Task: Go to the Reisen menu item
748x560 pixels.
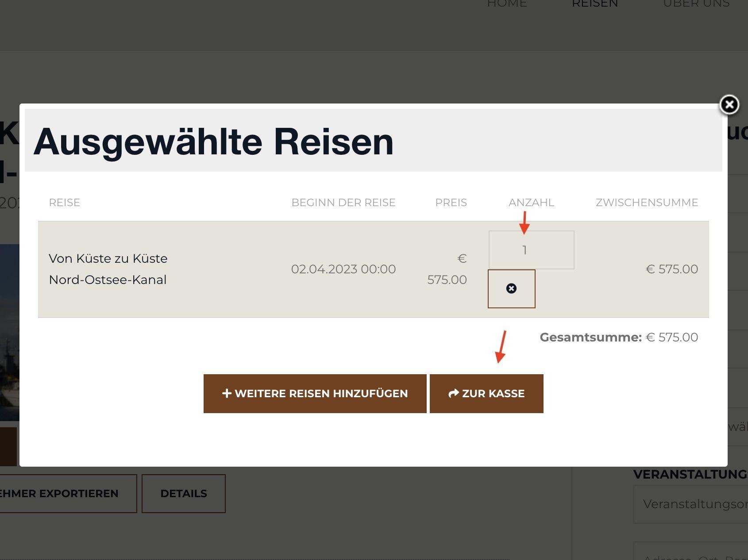Action: click(x=594, y=4)
